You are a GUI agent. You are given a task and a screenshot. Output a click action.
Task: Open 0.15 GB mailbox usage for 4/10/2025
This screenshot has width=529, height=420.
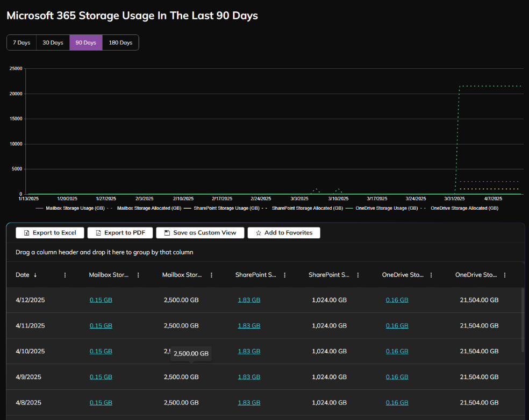pos(101,351)
